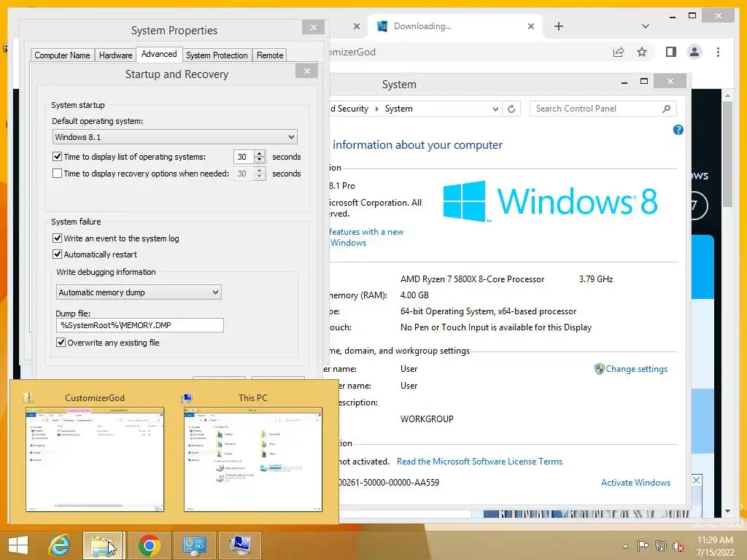The width and height of the screenshot is (747, 560).
Task: Toggle Chrome side panel icon
Action: tap(671, 52)
